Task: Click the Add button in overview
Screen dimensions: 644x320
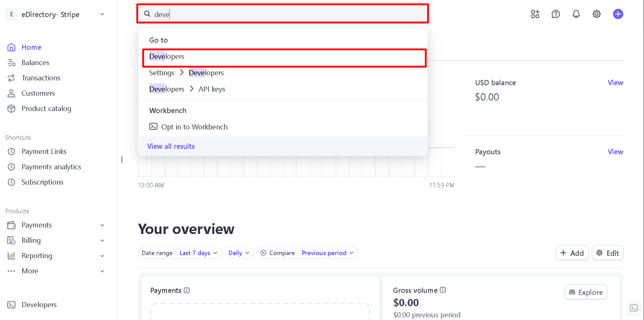Action: click(572, 253)
